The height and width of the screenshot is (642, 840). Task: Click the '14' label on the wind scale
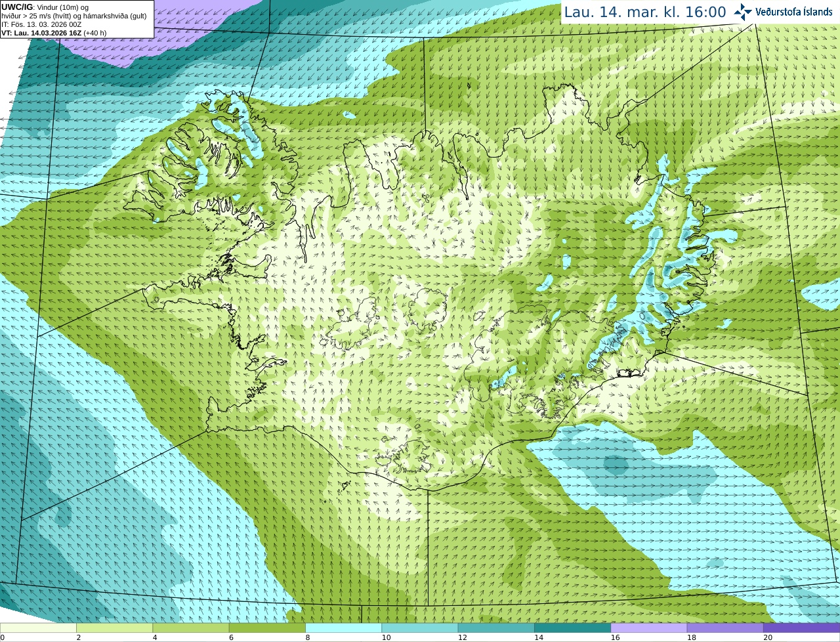(x=539, y=637)
